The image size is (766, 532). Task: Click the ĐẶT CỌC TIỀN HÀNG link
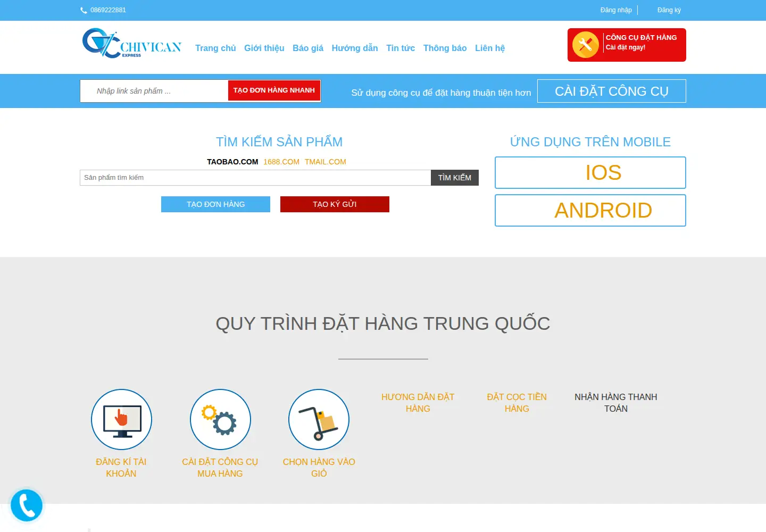coord(517,403)
